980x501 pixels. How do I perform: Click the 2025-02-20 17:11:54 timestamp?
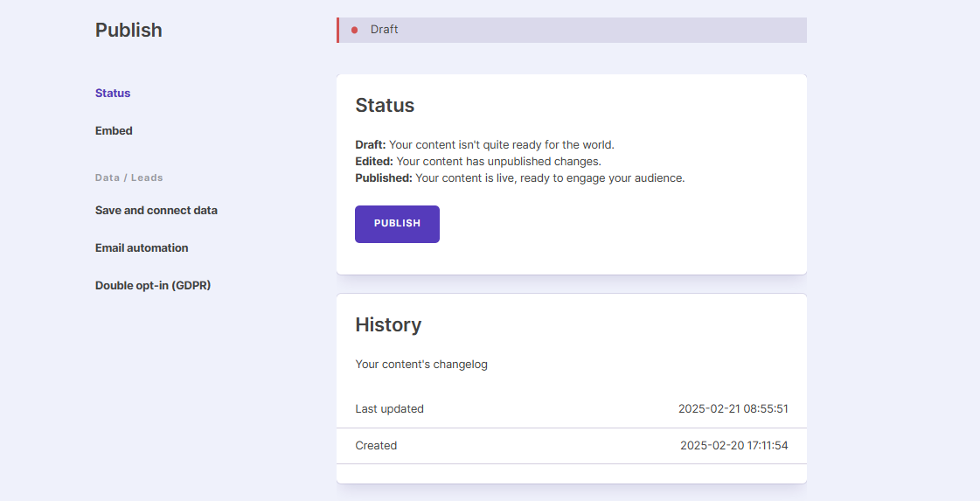(734, 446)
